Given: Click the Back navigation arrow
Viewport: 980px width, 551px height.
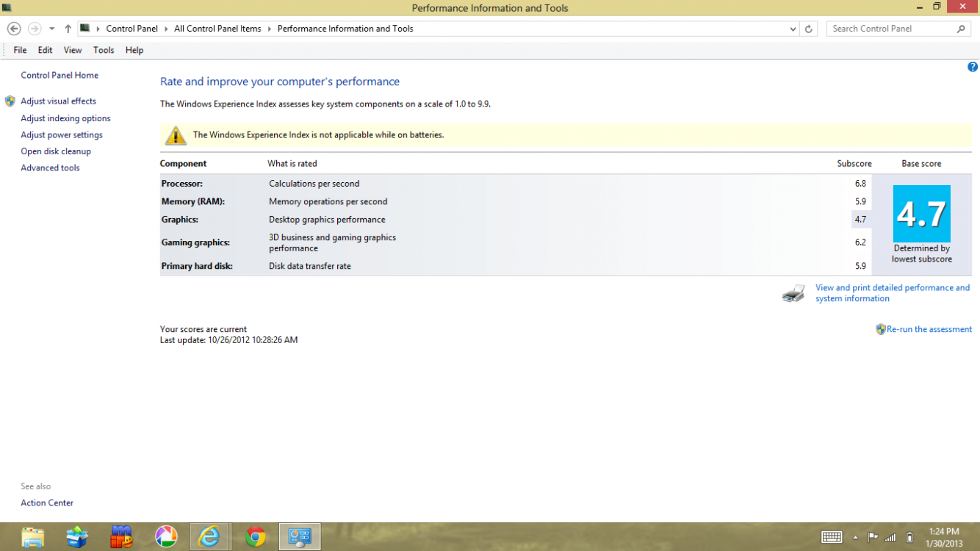Looking at the screenshot, I should (14, 29).
